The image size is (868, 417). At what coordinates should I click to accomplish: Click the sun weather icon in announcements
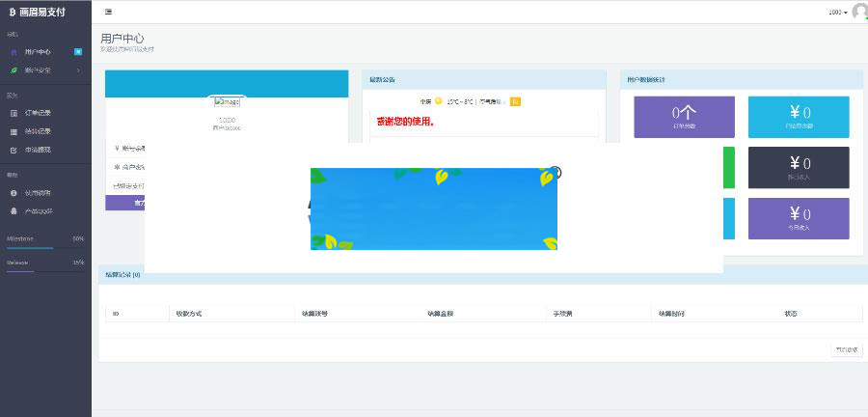pyautogui.click(x=438, y=100)
